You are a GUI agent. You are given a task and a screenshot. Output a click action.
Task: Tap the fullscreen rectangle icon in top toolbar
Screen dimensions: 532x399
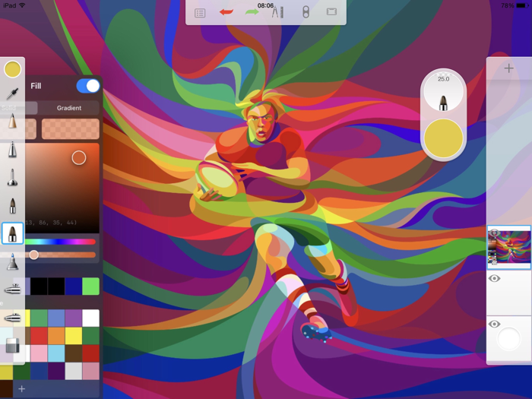pyautogui.click(x=331, y=12)
